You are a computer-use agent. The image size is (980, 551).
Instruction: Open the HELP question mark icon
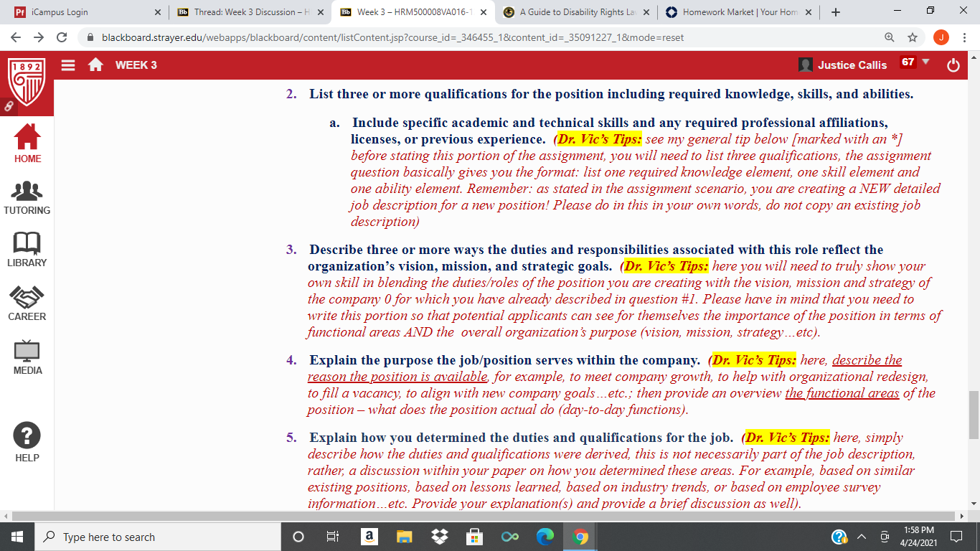coord(27,443)
